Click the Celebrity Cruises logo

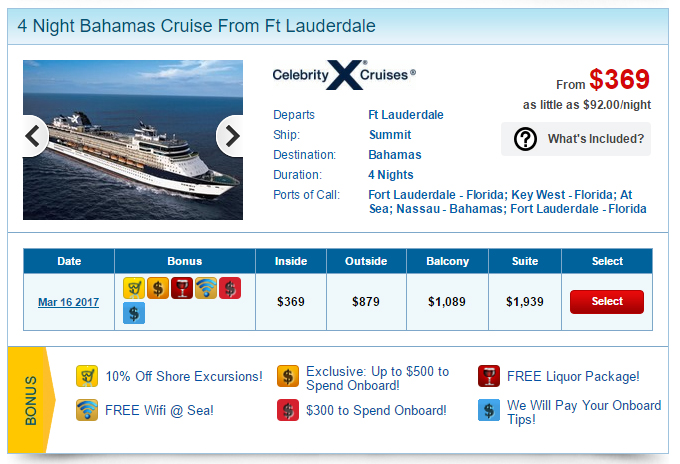pos(344,75)
